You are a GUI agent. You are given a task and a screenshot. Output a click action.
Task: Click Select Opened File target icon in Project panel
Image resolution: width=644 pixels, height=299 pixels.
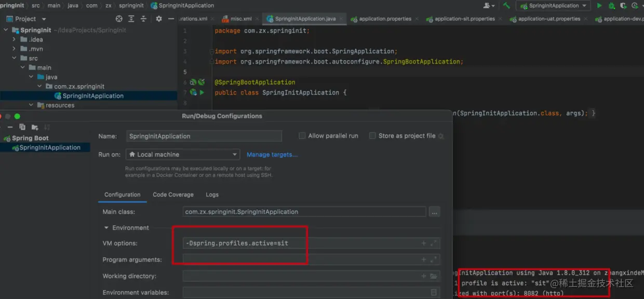coord(119,19)
